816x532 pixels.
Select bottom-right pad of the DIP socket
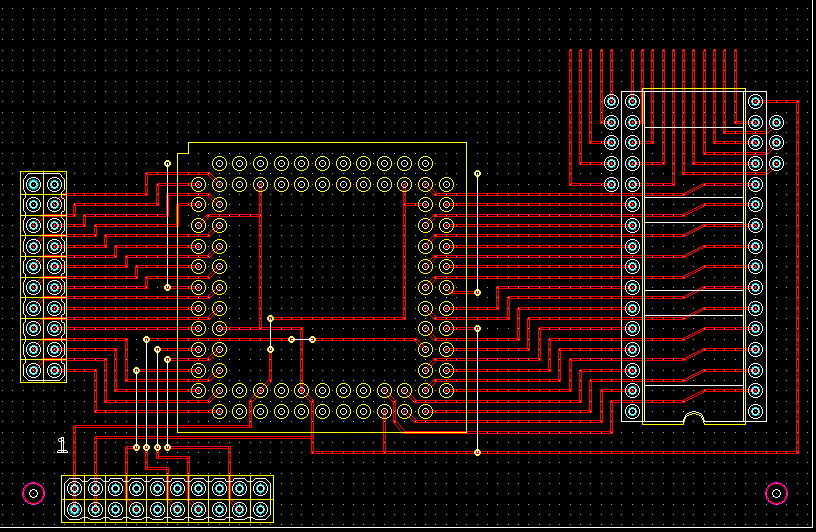coord(755,411)
